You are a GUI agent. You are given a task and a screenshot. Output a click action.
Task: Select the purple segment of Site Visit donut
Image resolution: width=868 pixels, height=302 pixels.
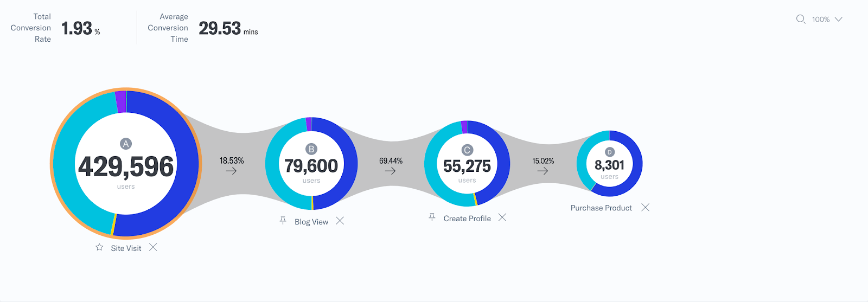pyautogui.click(x=120, y=102)
